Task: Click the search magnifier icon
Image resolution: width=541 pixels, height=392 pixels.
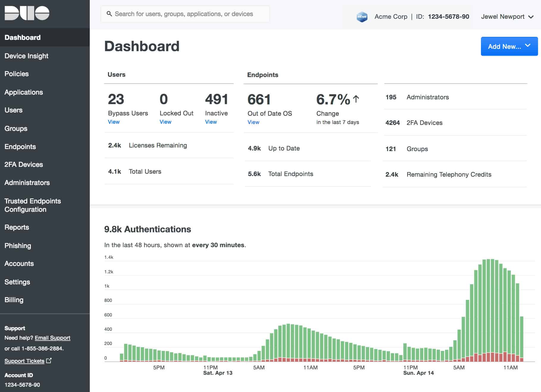Action: click(x=109, y=14)
